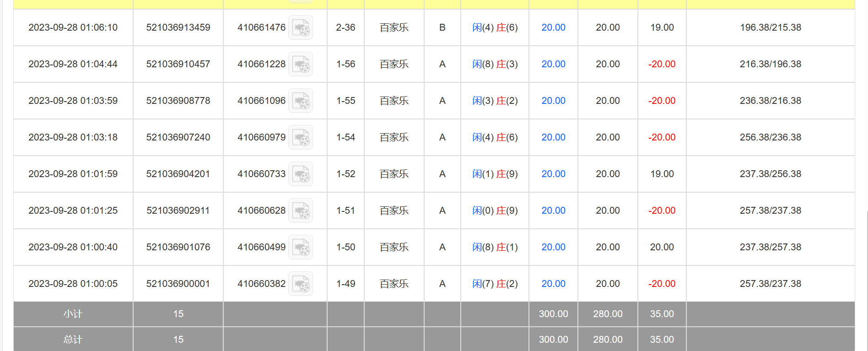
Task: Select order number 521036902911
Action: pos(178,211)
